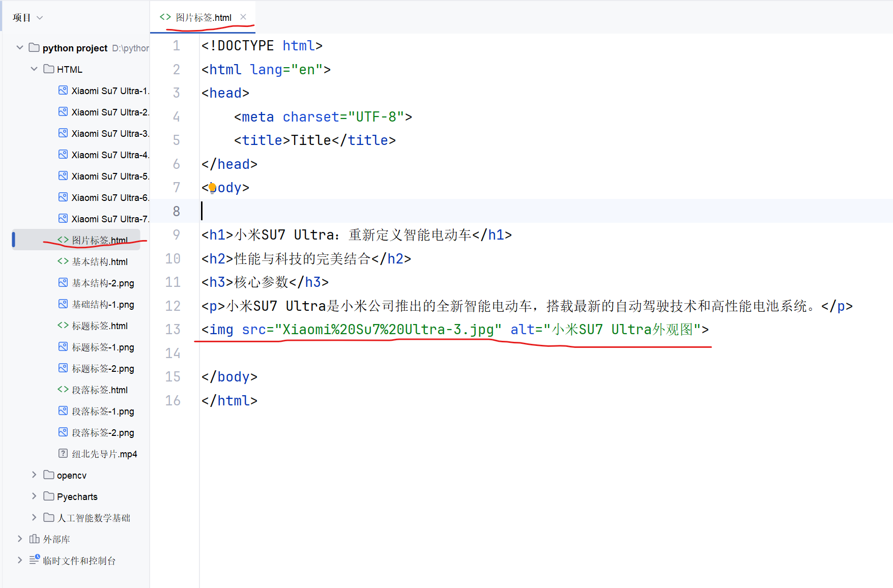The height and width of the screenshot is (588, 893).
Task: Click the alt attribute value 小米SU7 Ultra外观图
Action: (x=622, y=330)
